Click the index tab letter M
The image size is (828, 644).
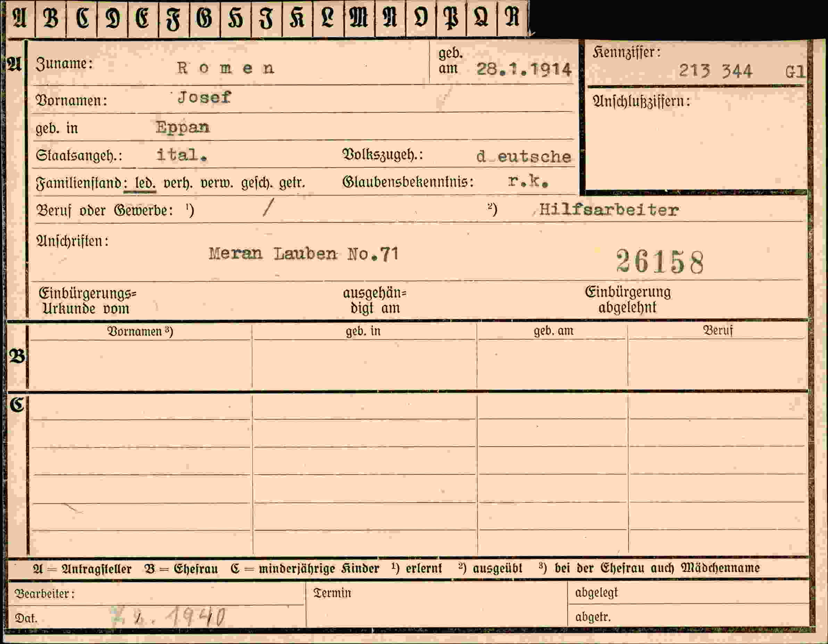(x=359, y=18)
